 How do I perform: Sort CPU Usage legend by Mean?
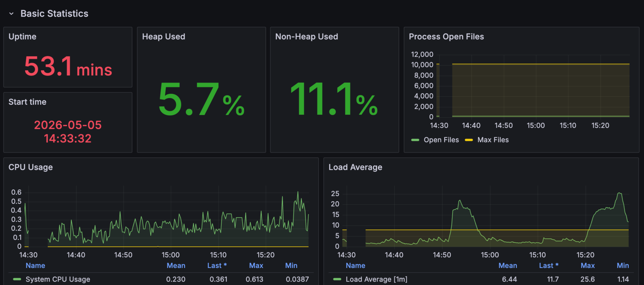[176, 266]
